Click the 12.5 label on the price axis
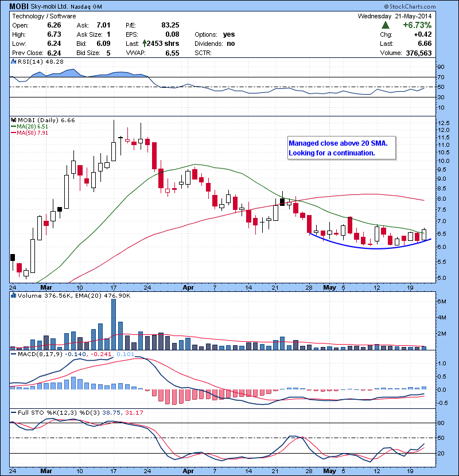 click(x=444, y=123)
